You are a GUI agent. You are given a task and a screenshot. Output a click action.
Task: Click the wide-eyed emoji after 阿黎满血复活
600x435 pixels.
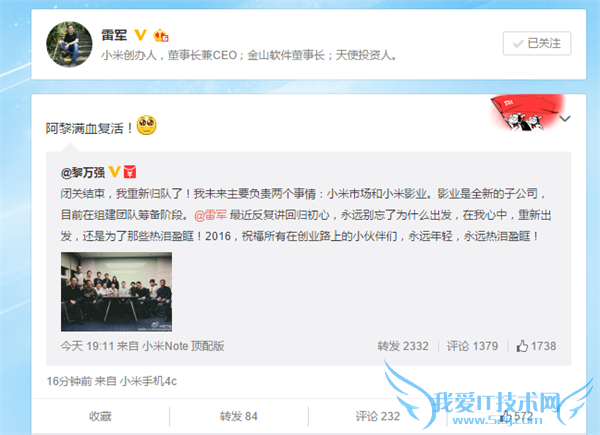147,125
